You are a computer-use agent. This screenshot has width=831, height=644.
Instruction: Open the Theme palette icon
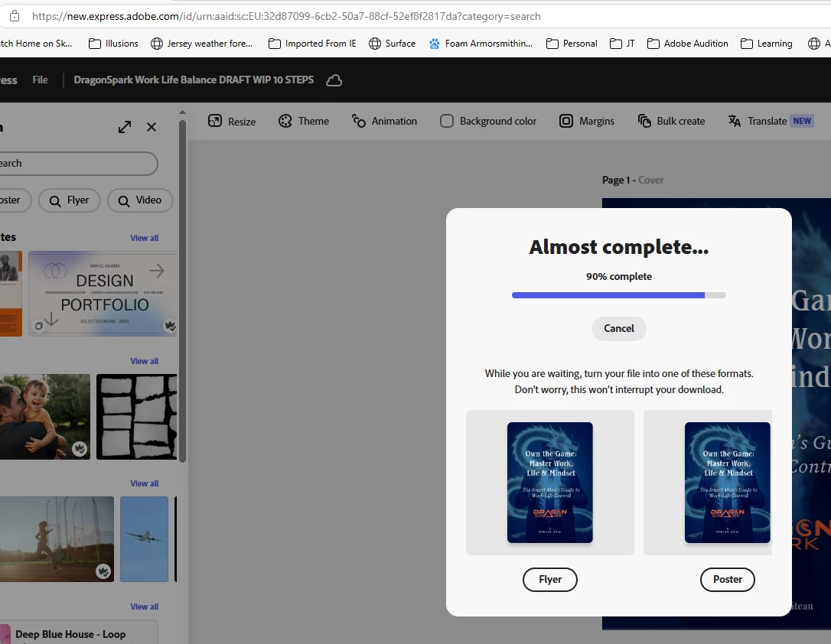(285, 122)
